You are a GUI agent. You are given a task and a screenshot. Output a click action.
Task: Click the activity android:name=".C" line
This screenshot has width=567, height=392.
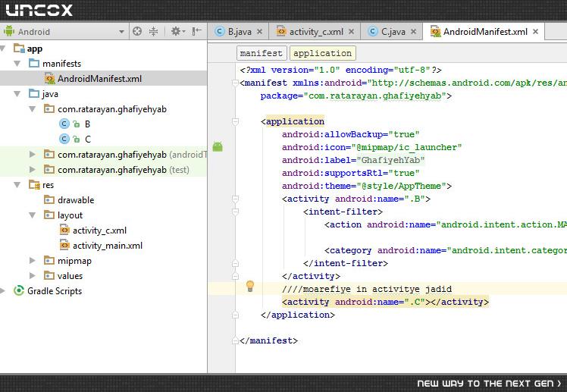click(385, 302)
